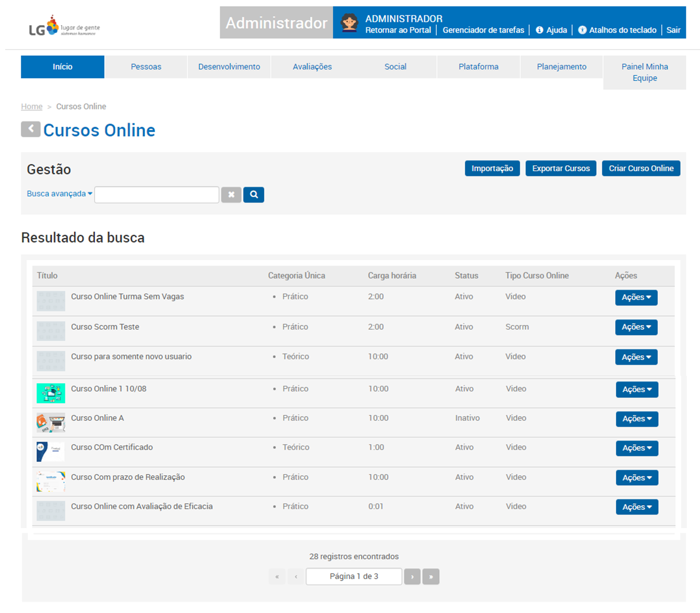The width and height of the screenshot is (700, 613).
Task: Click the 0:01 carga horária value
Action: (x=376, y=506)
